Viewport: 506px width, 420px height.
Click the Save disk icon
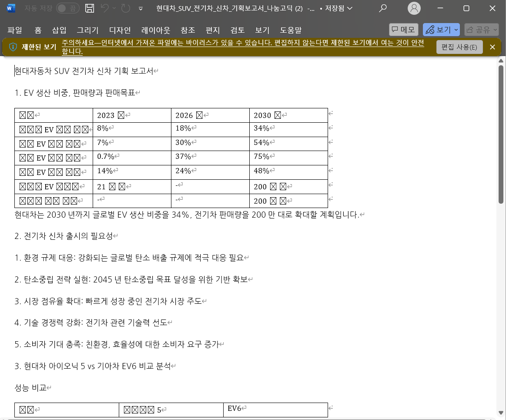point(90,8)
